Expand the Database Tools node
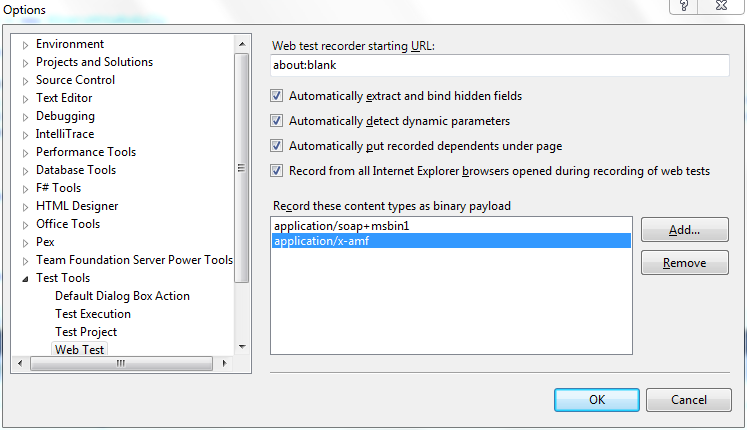747x430 pixels. click(25, 171)
